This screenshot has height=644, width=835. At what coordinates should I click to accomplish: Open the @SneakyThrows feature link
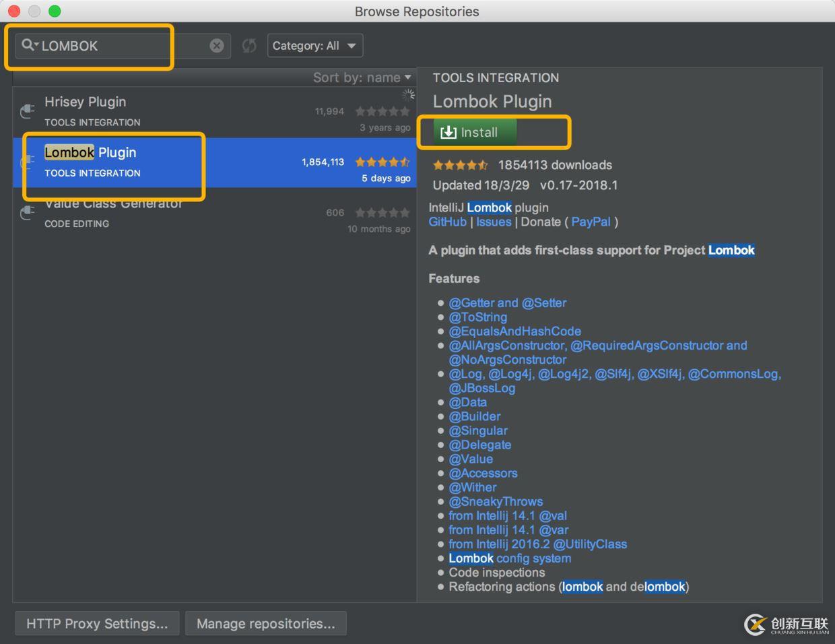(496, 502)
